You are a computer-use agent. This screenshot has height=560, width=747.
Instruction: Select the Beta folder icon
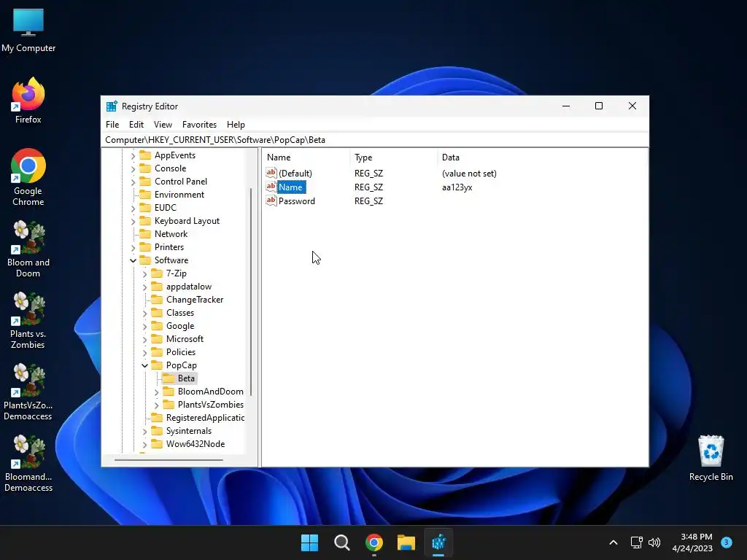[x=169, y=378]
